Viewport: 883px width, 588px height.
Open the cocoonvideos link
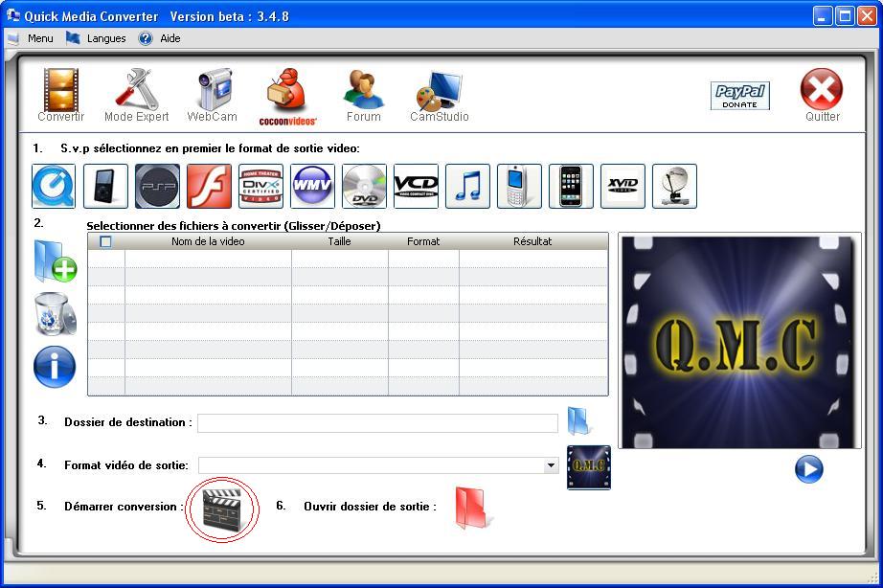click(287, 97)
